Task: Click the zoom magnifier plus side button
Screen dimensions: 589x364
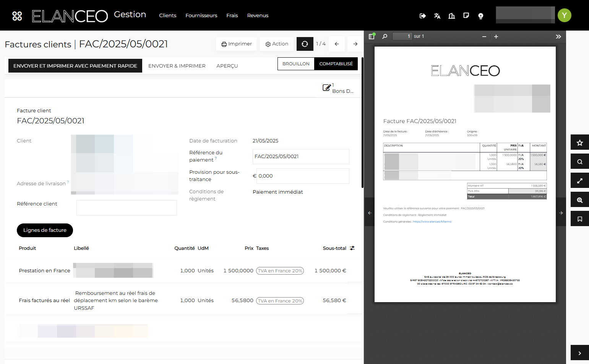Action: pyautogui.click(x=580, y=199)
